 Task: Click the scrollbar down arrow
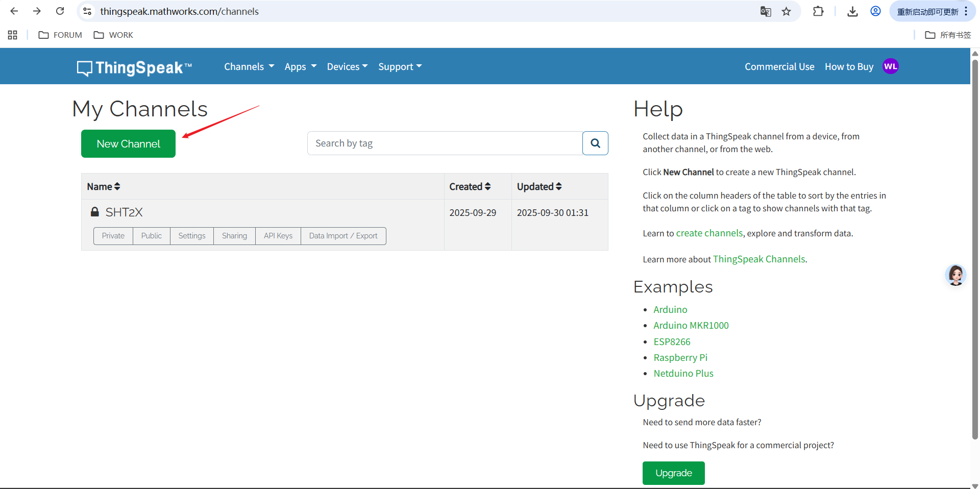point(975,485)
